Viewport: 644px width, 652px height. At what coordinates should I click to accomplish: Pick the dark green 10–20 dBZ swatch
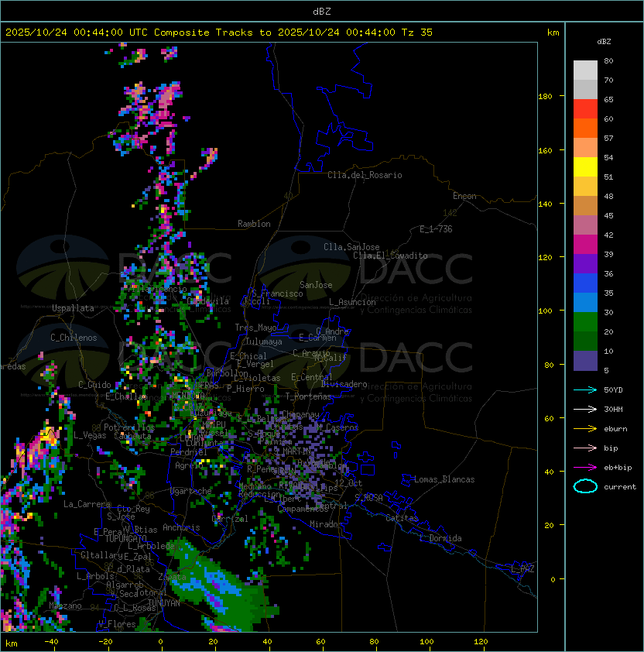[x=585, y=341]
